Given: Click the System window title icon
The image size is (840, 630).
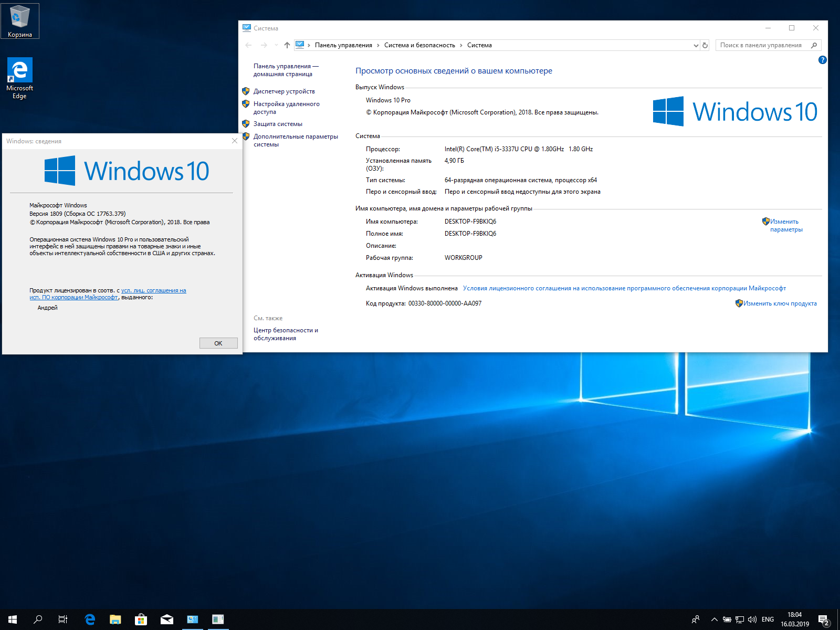Looking at the screenshot, I should (x=247, y=28).
